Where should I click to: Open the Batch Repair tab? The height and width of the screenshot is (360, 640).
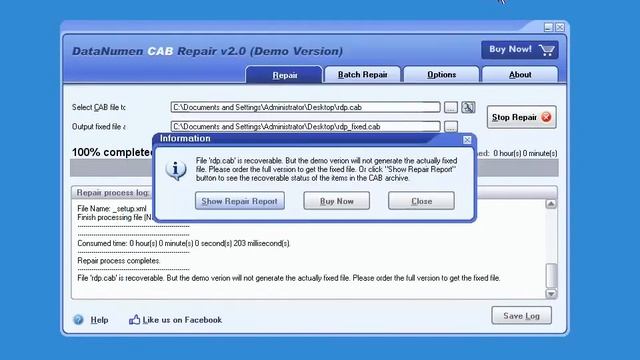pos(362,75)
